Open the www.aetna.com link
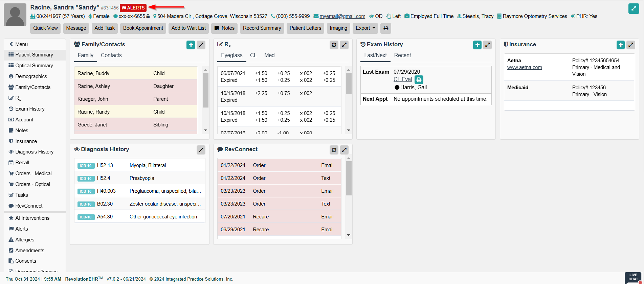The width and height of the screenshot is (644, 284). tap(524, 67)
